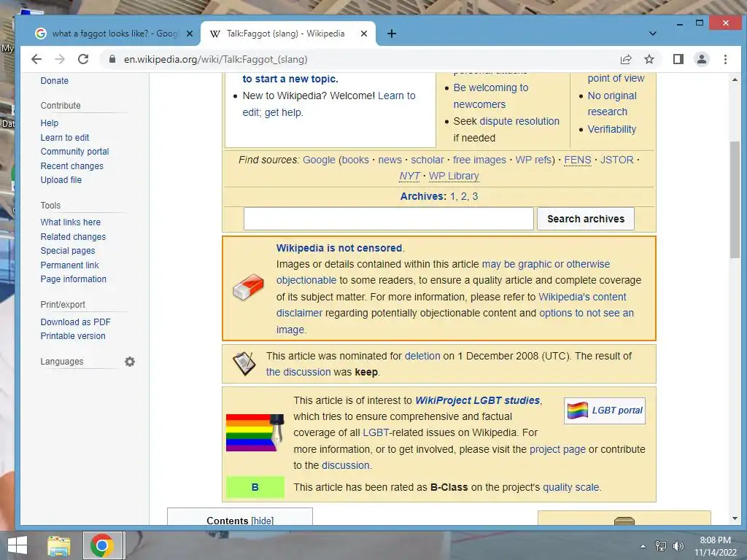The width and height of the screenshot is (747, 560).
Task: Open the Windows Start menu
Action: tap(18, 545)
